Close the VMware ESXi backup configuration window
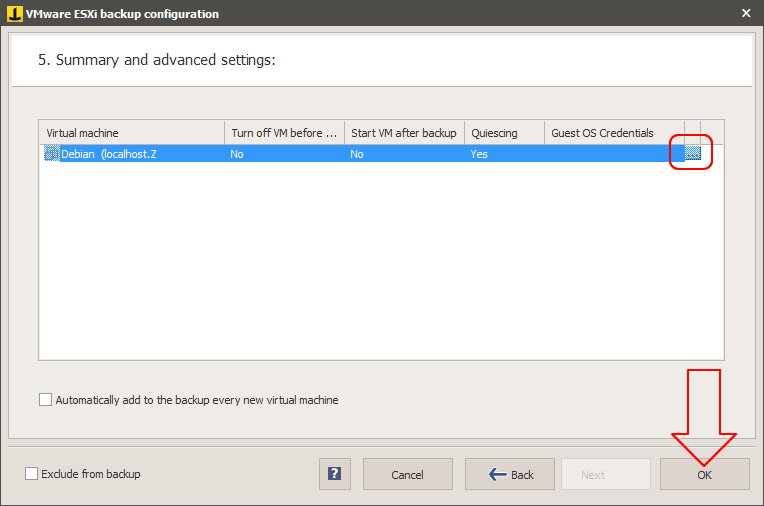This screenshot has width=764, height=506. [x=746, y=13]
